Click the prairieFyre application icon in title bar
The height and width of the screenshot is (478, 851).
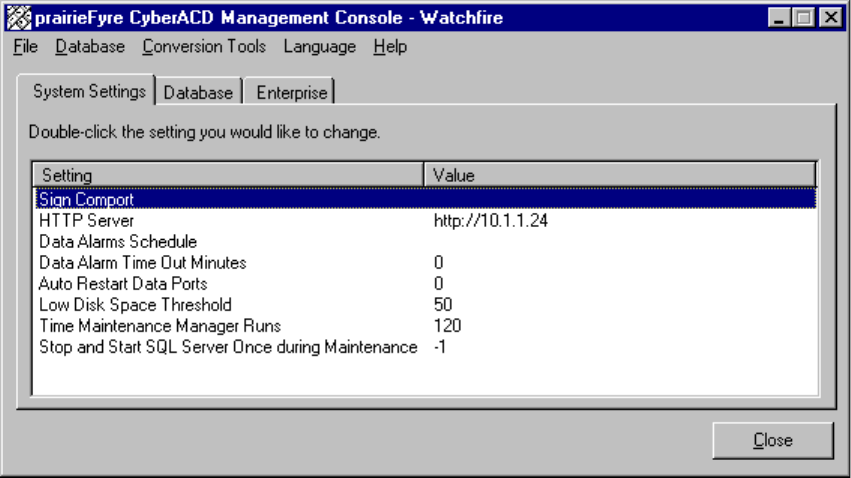19,18
